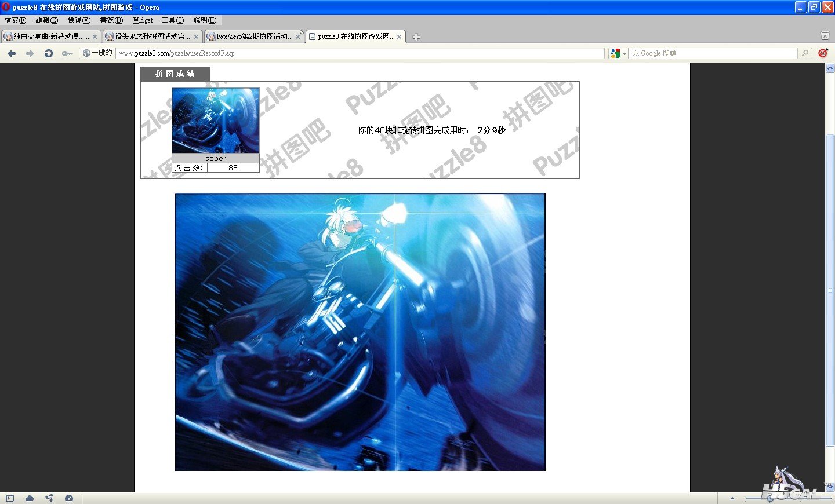
Task: Close the 纯白交响曲 tab
Action: tap(95, 36)
